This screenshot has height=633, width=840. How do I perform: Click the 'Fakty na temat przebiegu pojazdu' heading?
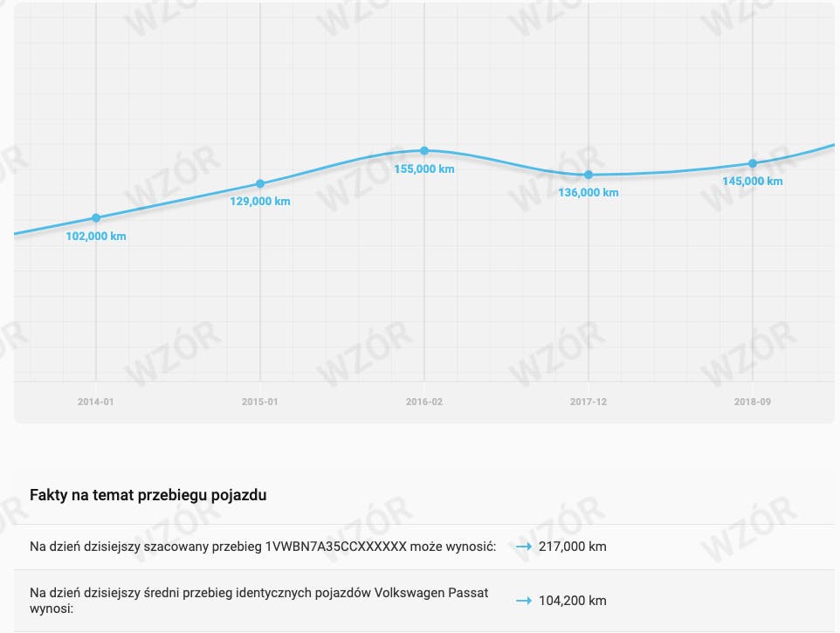click(x=148, y=495)
